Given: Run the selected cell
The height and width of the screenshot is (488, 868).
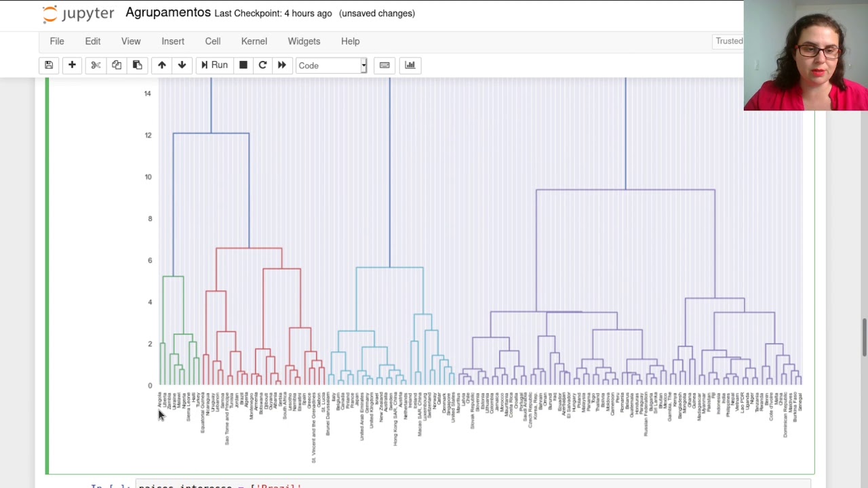Looking at the screenshot, I should (x=214, y=65).
